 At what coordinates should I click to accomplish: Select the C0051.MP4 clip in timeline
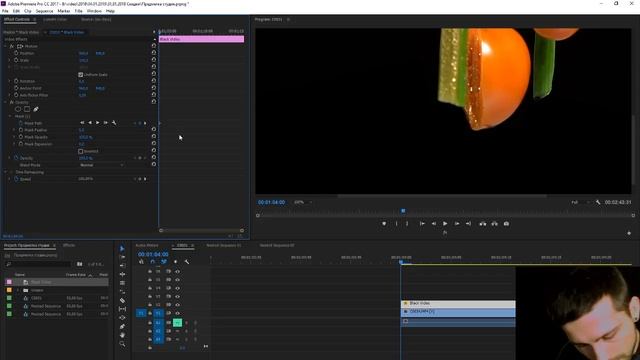pyautogui.click(x=458, y=312)
